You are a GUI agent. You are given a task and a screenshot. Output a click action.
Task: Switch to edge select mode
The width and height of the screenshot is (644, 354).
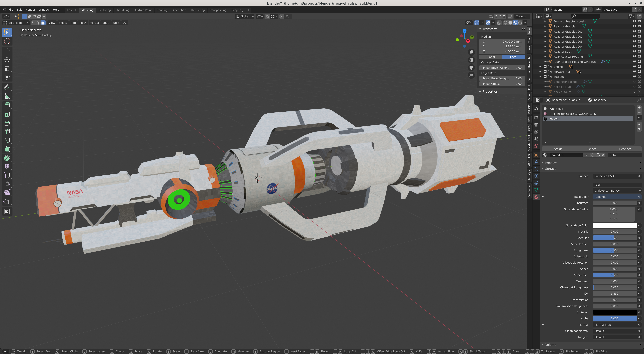click(x=38, y=23)
